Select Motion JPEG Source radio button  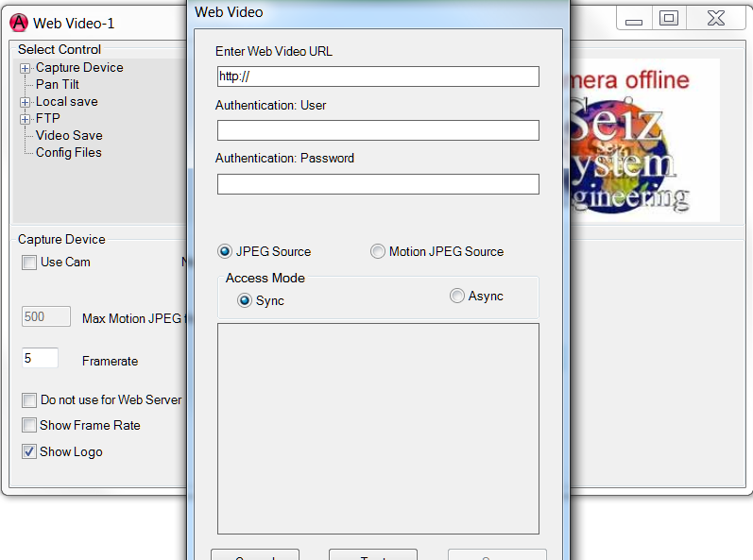[x=378, y=251]
